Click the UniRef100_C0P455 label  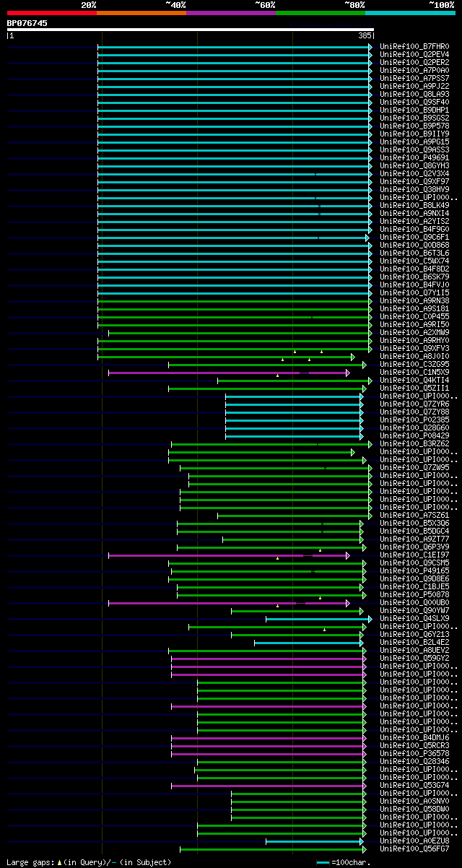414,316
